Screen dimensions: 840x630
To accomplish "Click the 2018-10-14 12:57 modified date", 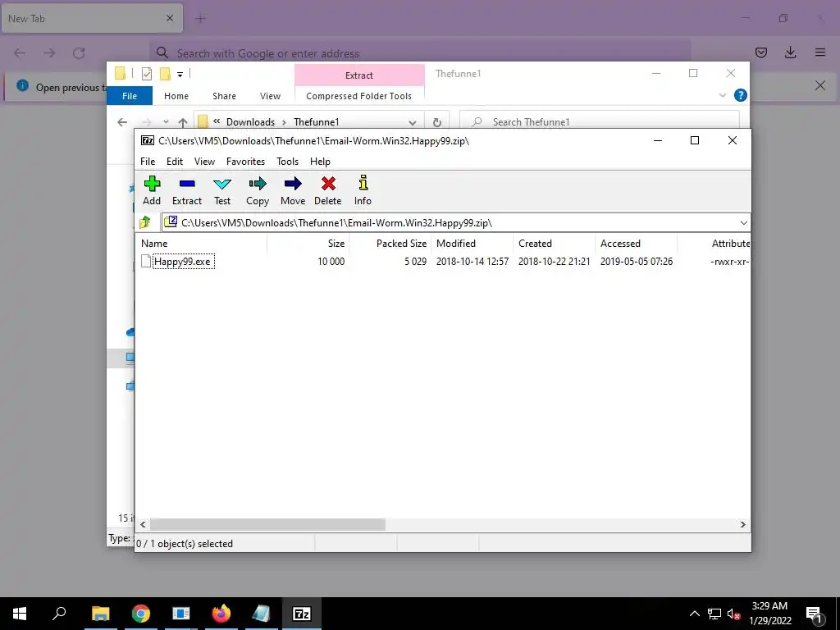I will point(472,262).
